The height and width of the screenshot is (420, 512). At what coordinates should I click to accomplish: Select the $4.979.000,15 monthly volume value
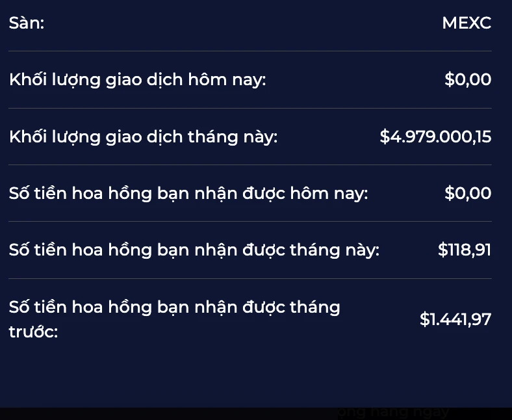pyautogui.click(x=435, y=137)
